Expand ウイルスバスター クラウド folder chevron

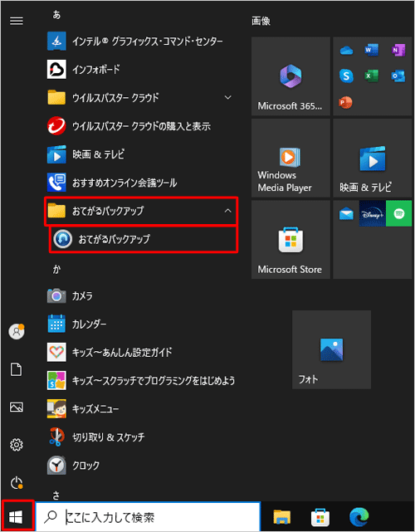coord(228,98)
